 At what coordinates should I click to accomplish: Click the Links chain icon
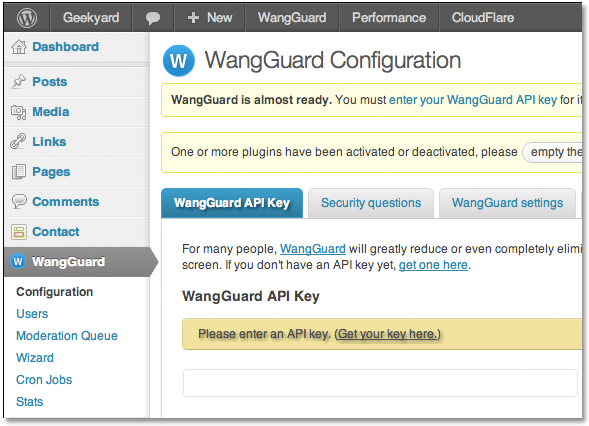[x=18, y=141]
